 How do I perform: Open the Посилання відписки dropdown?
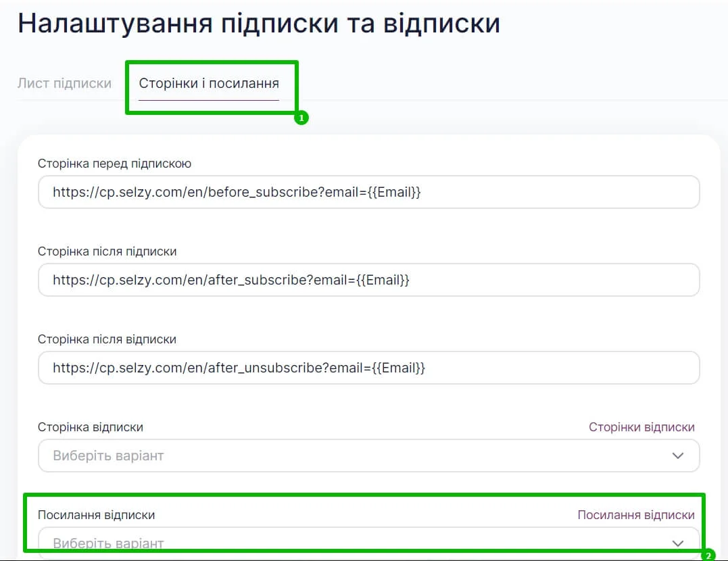click(368, 543)
